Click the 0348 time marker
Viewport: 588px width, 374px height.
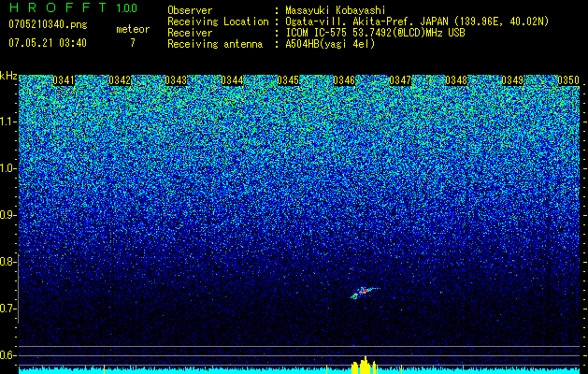(456, 80)
